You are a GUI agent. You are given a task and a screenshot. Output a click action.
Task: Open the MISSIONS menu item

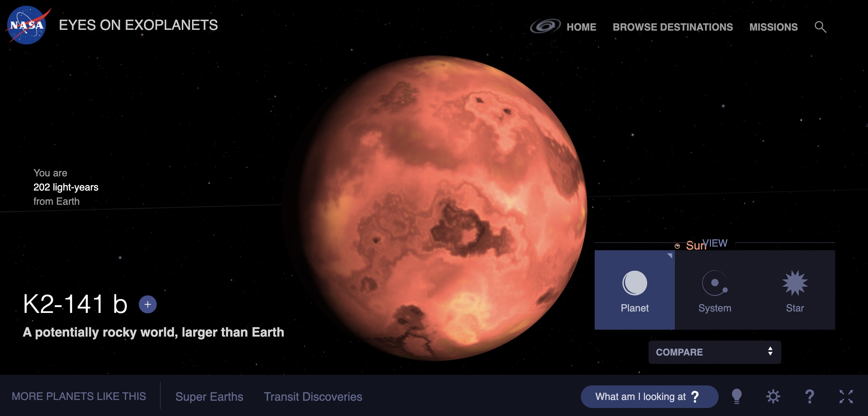(x=773, y=27)
